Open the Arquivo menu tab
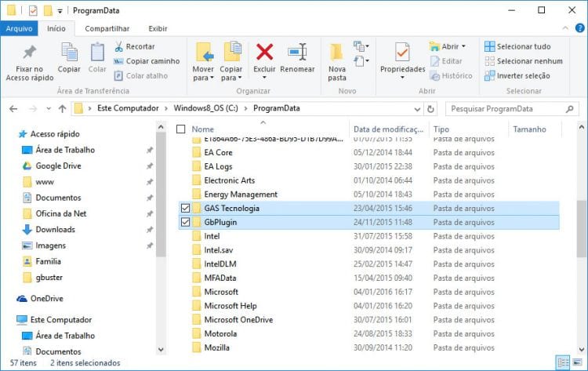The width and height of the screenshot is (588, 371). coord(19,28)
